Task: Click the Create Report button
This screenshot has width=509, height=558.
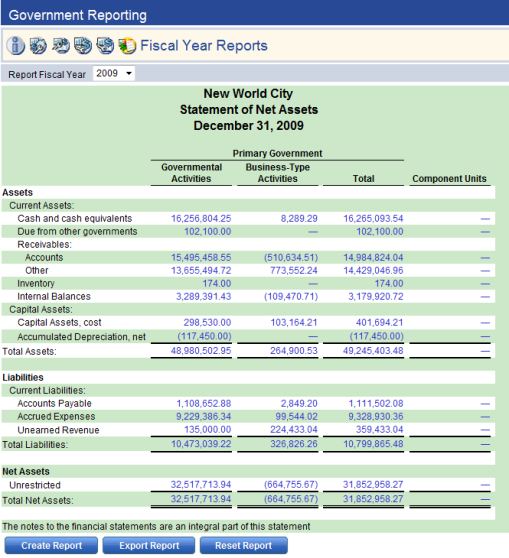Action: tap(51, 546)
